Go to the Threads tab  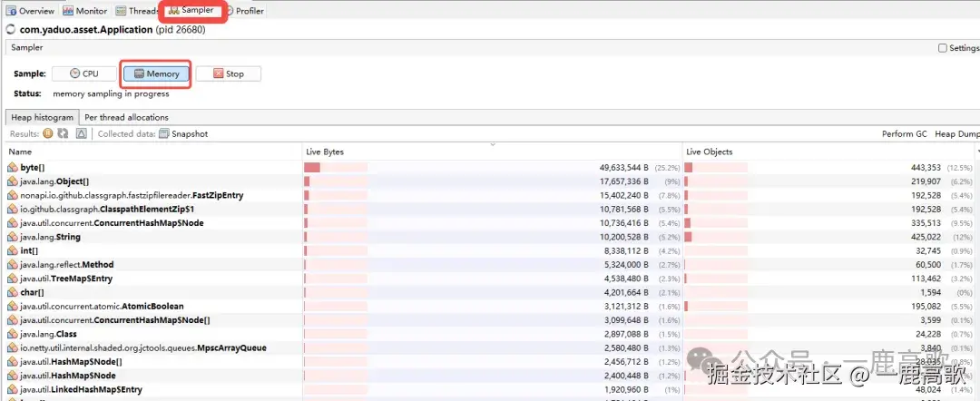[x=135, y=11]
